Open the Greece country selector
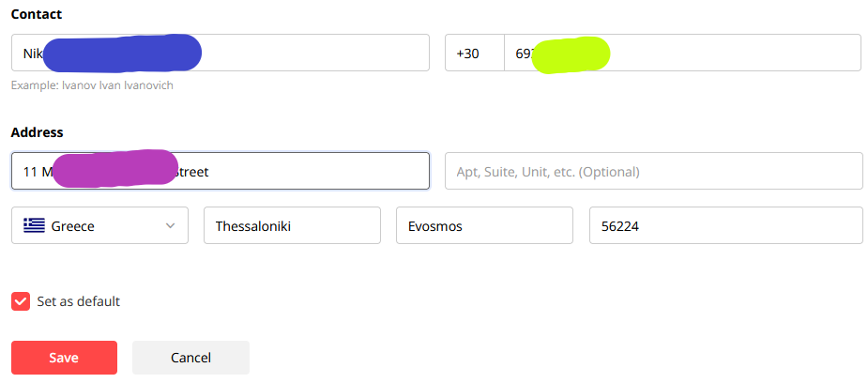The image size is (868, 383). (x=99, y=225)
